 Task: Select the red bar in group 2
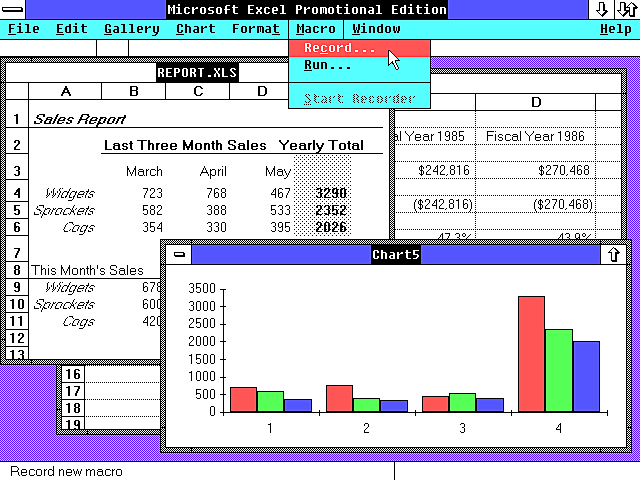pyautogui.click(x=340, y=399)
